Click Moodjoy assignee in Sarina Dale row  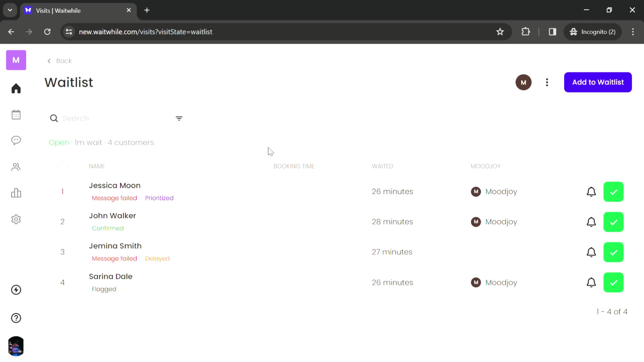[494, 283]
